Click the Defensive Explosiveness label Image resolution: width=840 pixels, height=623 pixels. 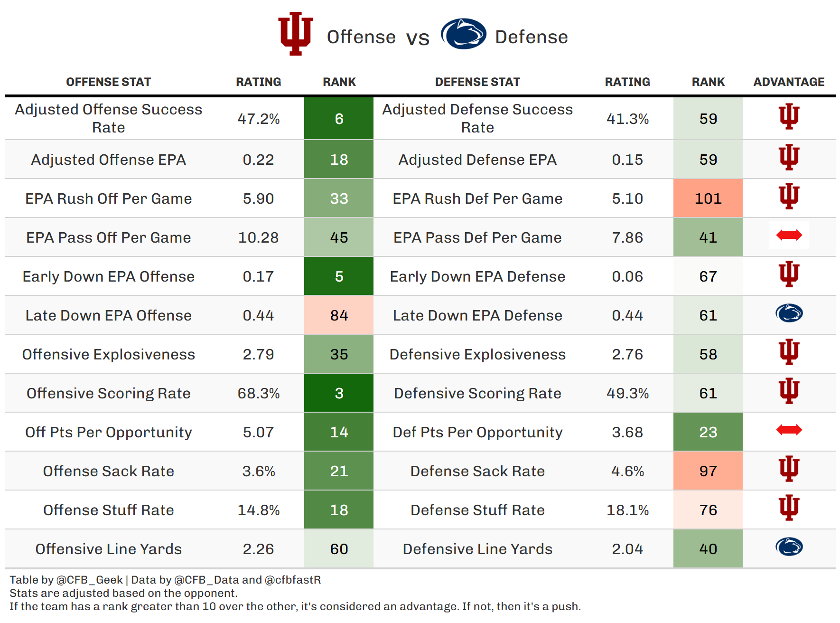pos(477,355)
